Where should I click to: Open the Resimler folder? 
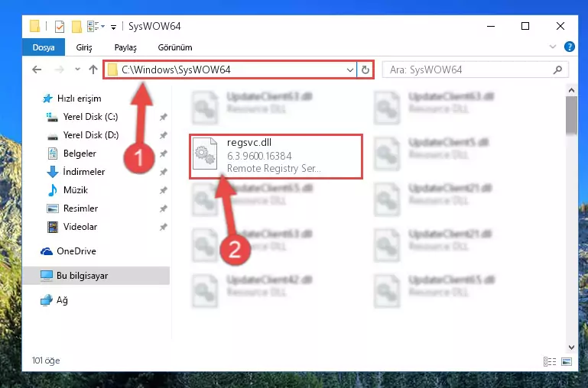point(80,209)
